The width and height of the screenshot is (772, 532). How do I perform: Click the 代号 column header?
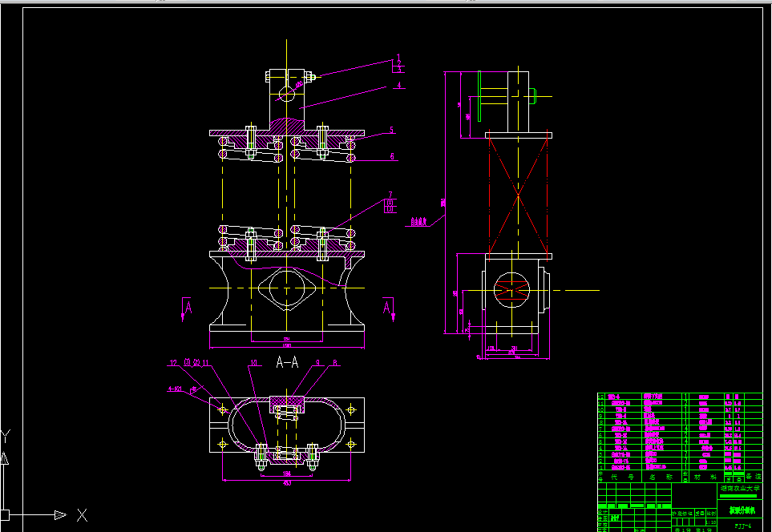coord(620,477)
